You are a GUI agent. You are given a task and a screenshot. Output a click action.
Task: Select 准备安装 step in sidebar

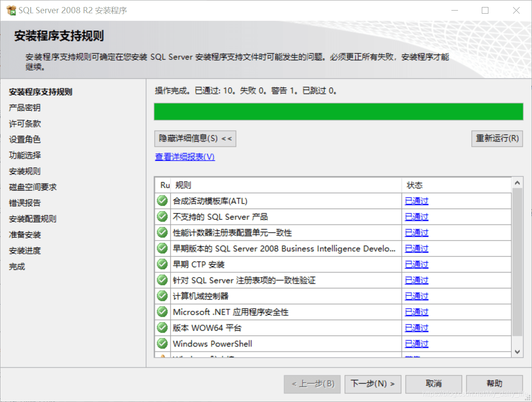[25, 235]
